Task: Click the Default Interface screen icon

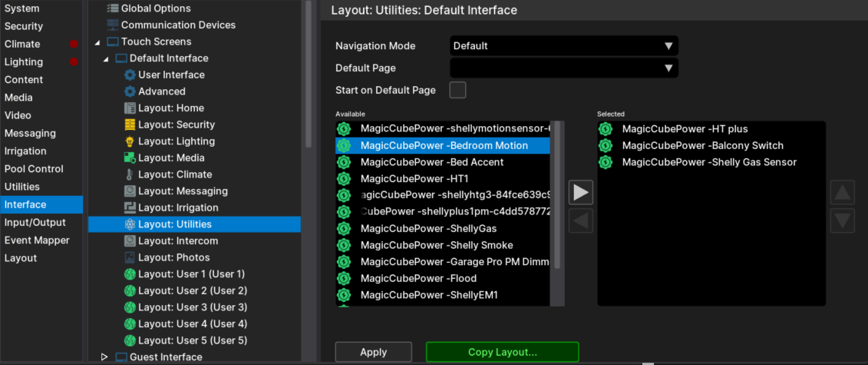Action: click(x=120, y=58)
